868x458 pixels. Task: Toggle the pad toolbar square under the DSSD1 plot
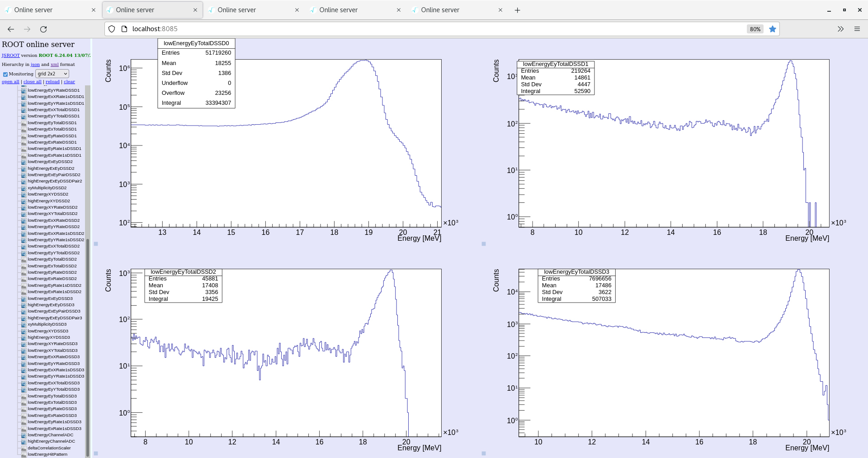(484, 244)
